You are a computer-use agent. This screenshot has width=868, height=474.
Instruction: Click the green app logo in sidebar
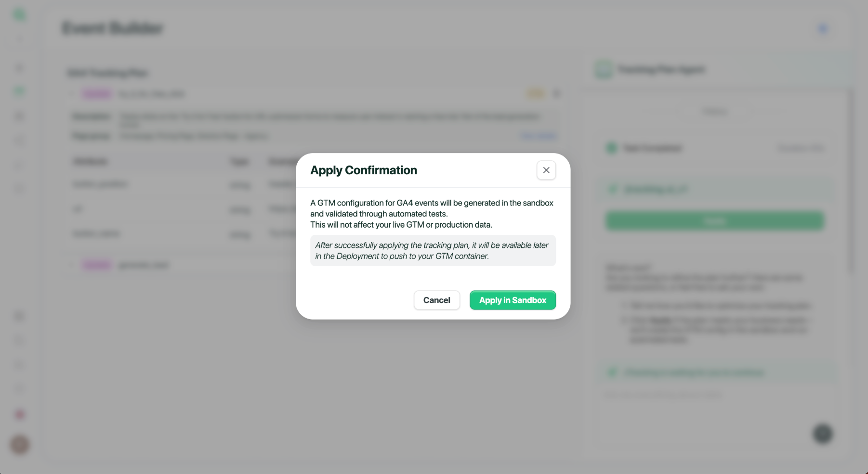pyautogui.click(x=19, y=15)
